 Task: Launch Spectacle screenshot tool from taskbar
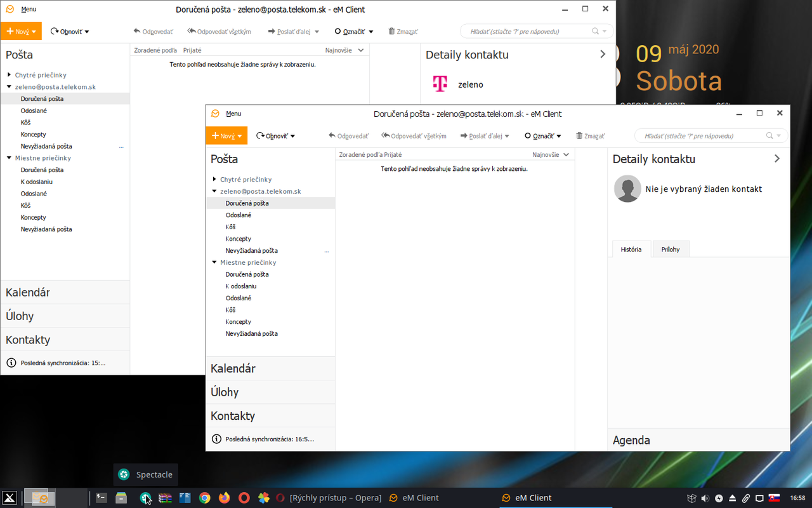coord(145,498)
